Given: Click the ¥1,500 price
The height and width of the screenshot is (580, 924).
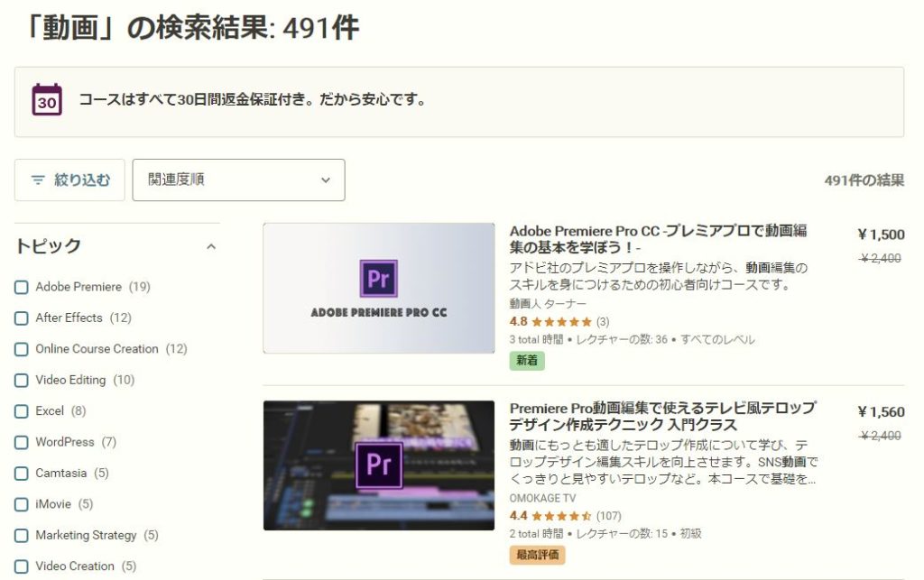Looking at the screenshot, I should pos(881,235).
